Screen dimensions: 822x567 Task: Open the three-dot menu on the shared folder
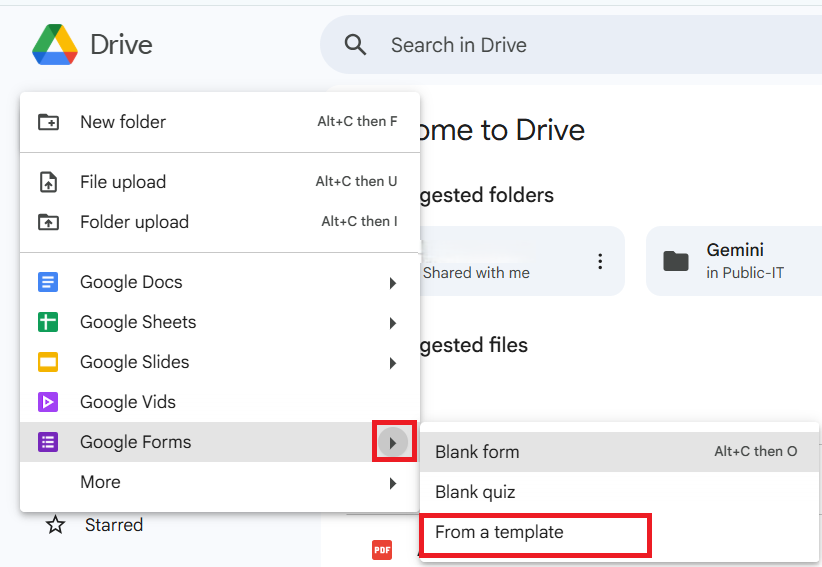[x=600, y=261]
